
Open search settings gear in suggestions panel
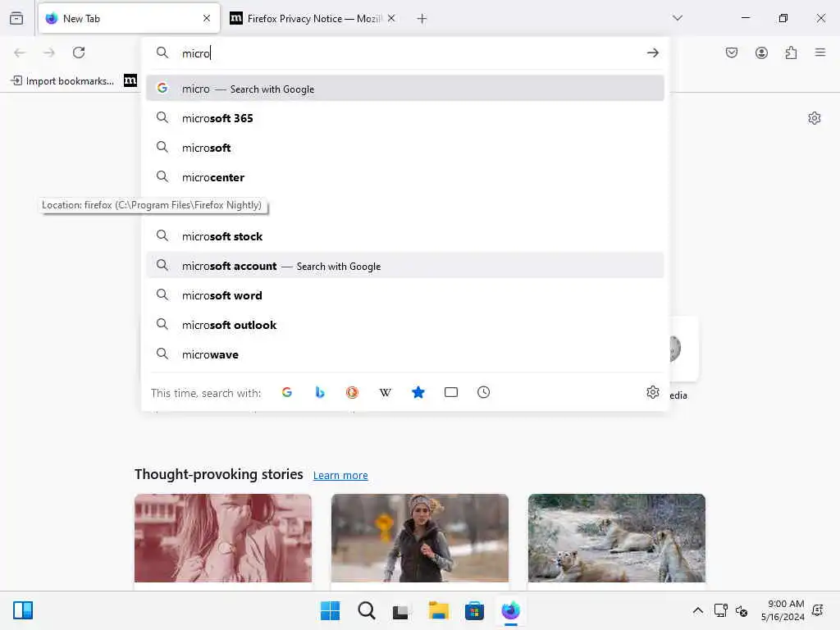[x=652, y=392]
